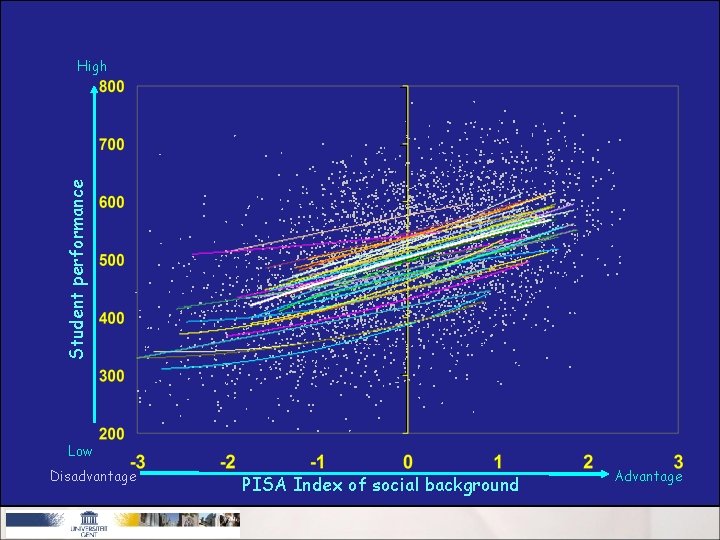Select the 'Low' label under the y-axis

80,451
